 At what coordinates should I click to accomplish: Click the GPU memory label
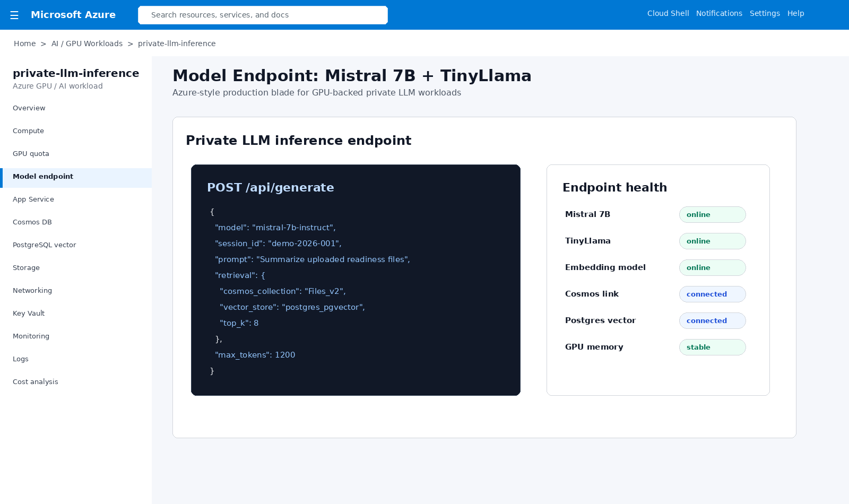[x=594, y=347]
